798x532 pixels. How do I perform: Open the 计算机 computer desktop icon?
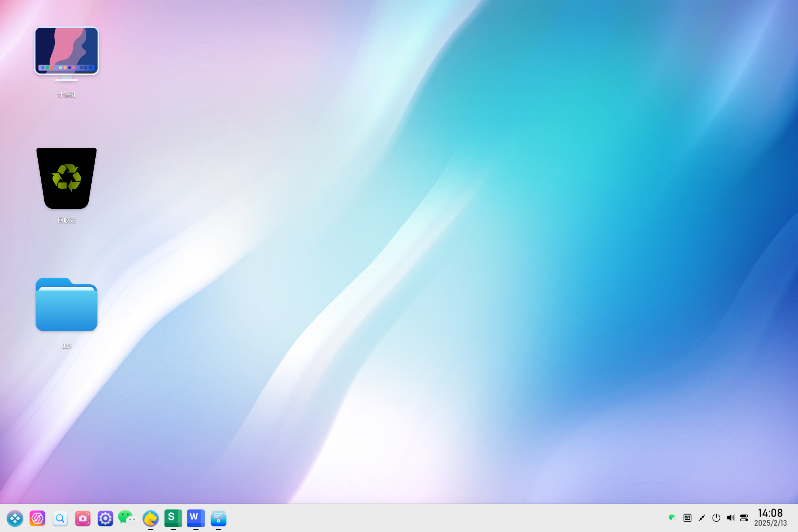point(67,54)
